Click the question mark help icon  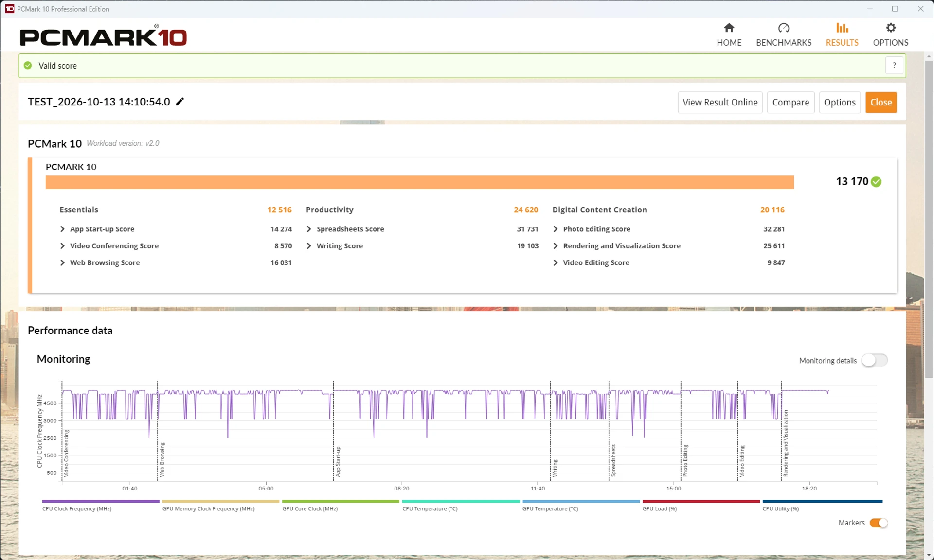pos(894,65)
